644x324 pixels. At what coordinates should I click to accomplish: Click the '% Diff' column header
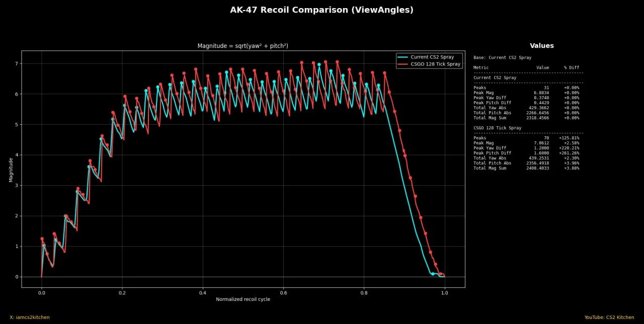572,67
